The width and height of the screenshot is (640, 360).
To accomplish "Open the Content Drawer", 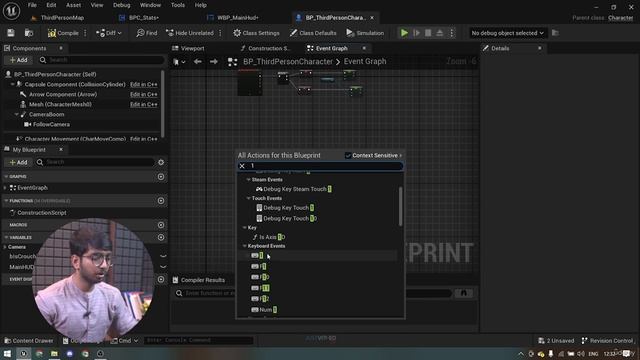I will 29,340.
